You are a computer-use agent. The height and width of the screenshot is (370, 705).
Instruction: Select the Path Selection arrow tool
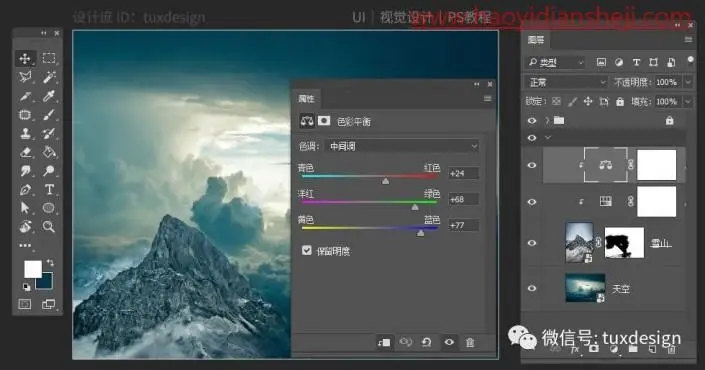tap(25, 208)
